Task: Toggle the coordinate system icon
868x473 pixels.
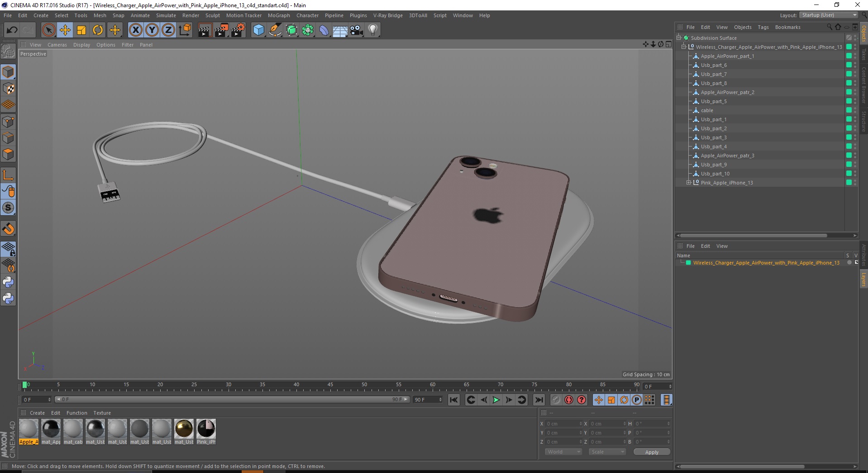Action: coord(185,30)
